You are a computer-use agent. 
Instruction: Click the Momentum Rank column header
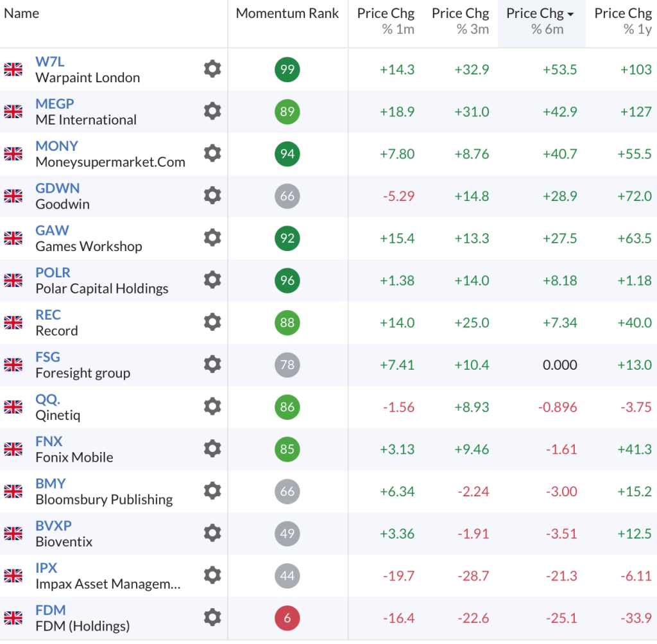coord(287,13)
